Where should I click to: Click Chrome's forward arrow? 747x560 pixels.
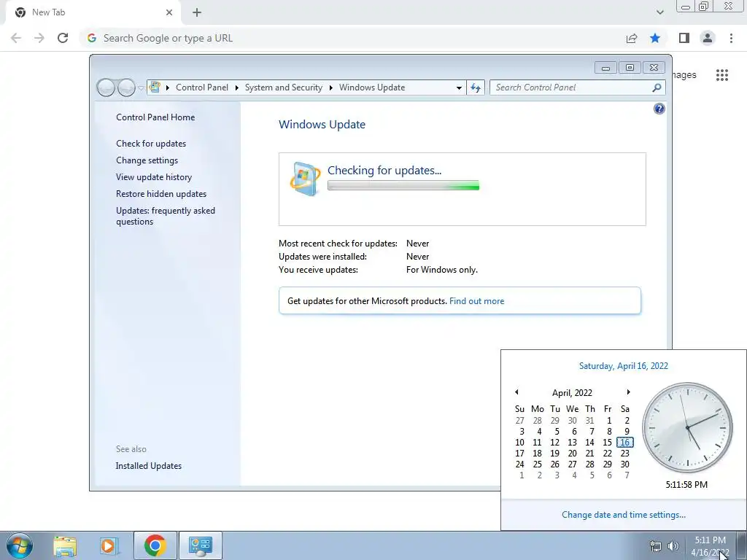39,38
